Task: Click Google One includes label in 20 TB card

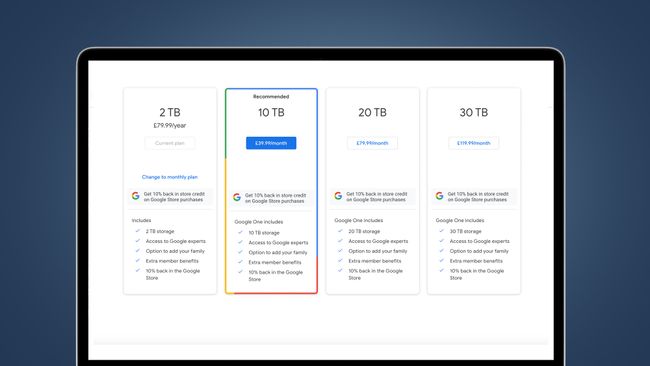Action: point(359,220)
